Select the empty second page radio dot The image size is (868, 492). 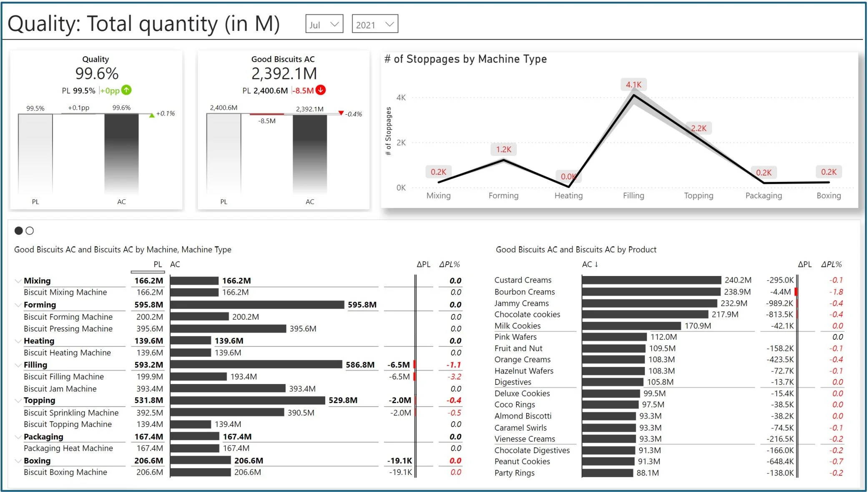30,231
